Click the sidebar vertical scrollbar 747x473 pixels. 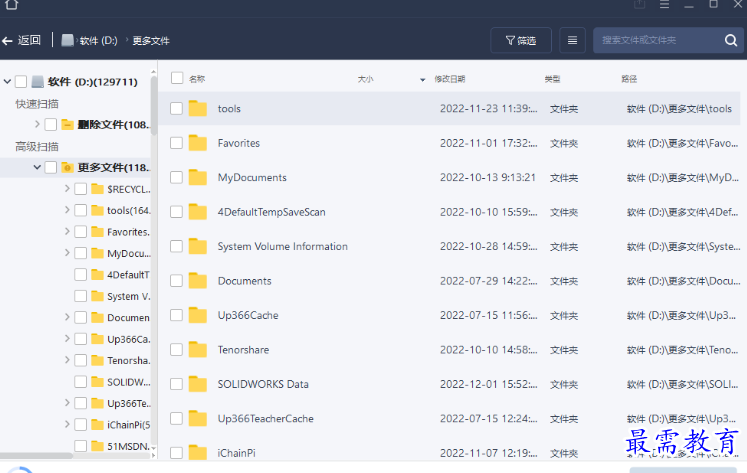point(153,105)
